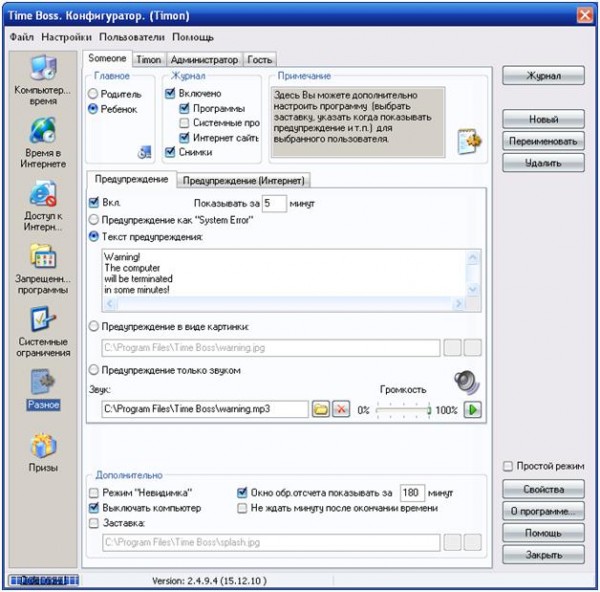This screenshot has width=600, height=592.
Task: Click the Помощь button at right
Action: (543, 533)
